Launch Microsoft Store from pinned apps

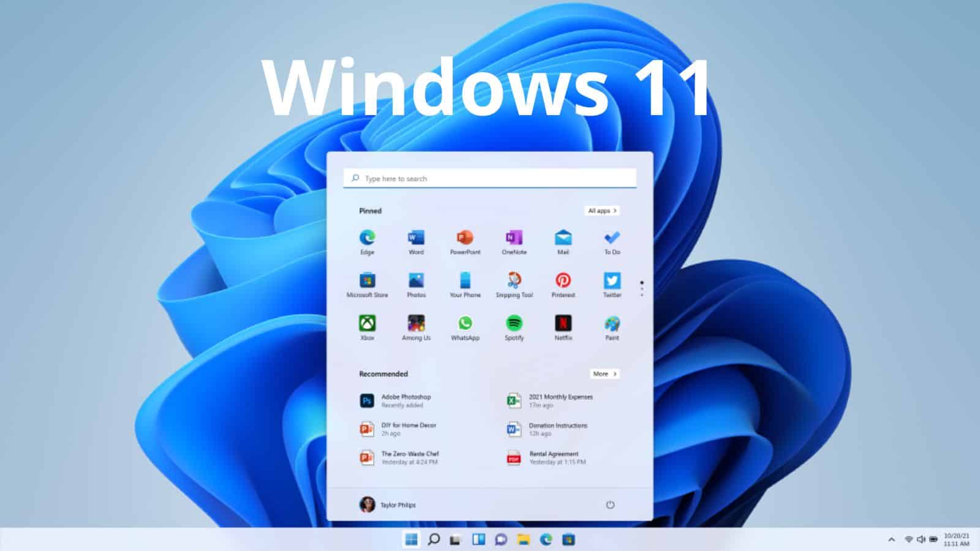(x=367, y=285)
